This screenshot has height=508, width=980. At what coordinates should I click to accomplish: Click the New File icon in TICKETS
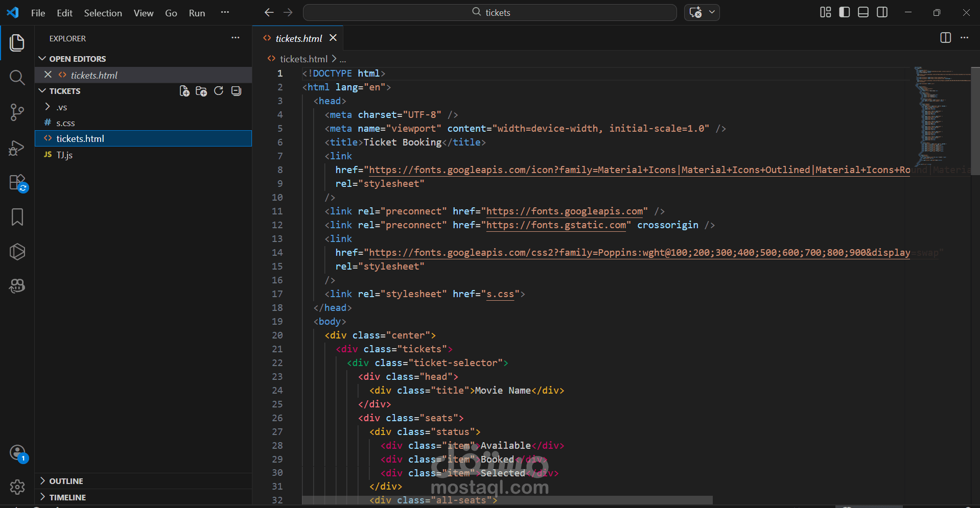(184, 91)
